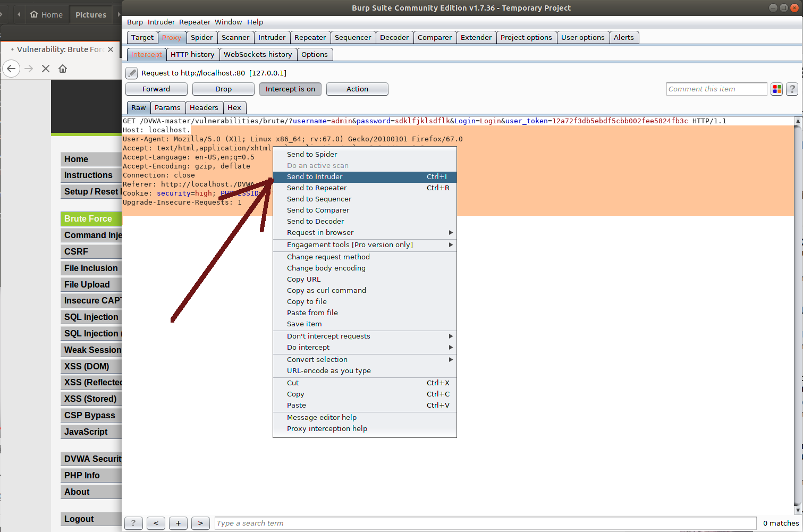Click the '+' search options button

(x=178, y=523)
